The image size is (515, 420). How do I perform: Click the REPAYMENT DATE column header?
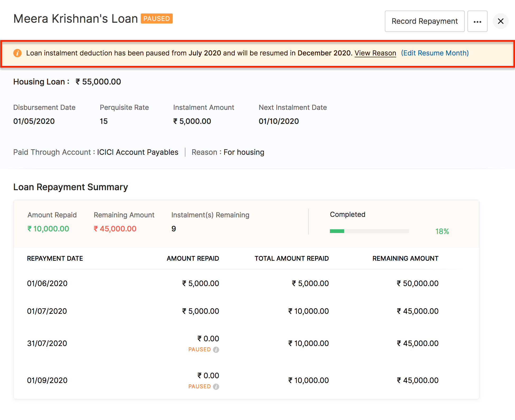[x=55, y=258]
